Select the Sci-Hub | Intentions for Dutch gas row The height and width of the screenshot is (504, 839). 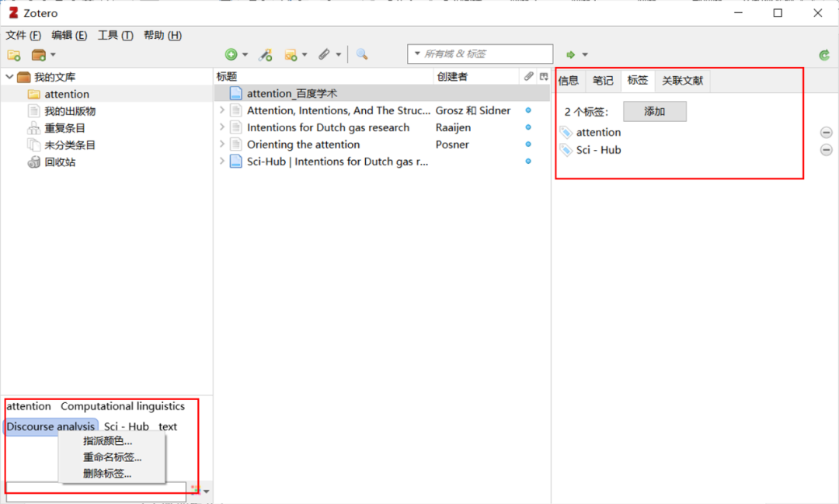pyautogui.click(x=382, y=162)
